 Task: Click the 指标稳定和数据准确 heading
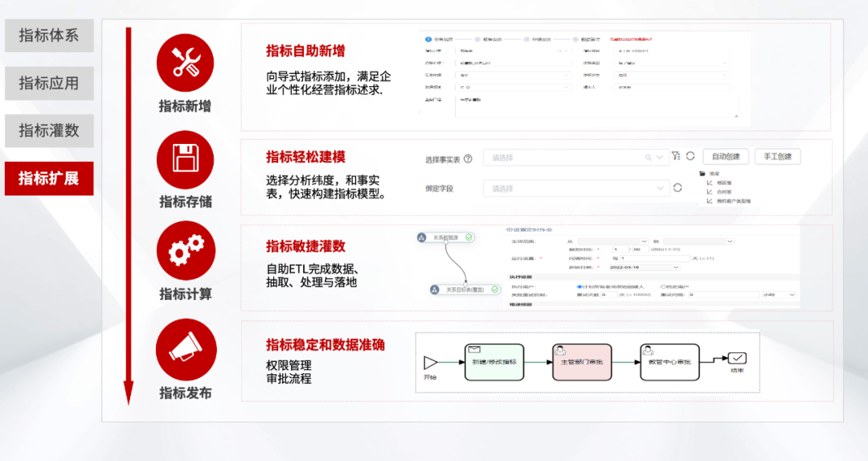coord(325,344)
